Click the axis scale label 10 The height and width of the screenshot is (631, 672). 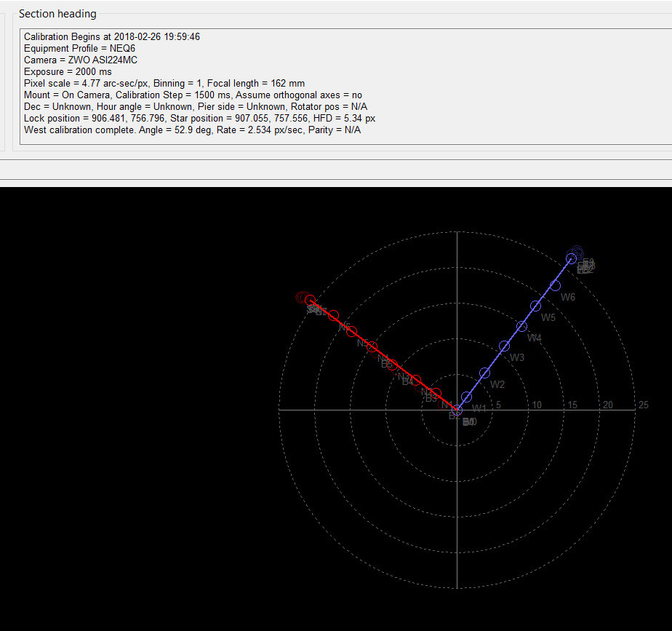tap(537, 405)
